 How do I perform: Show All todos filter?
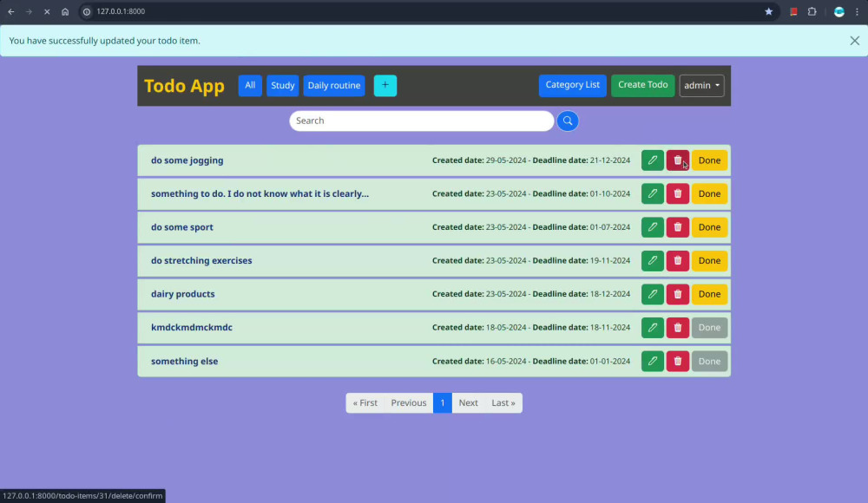250,85
